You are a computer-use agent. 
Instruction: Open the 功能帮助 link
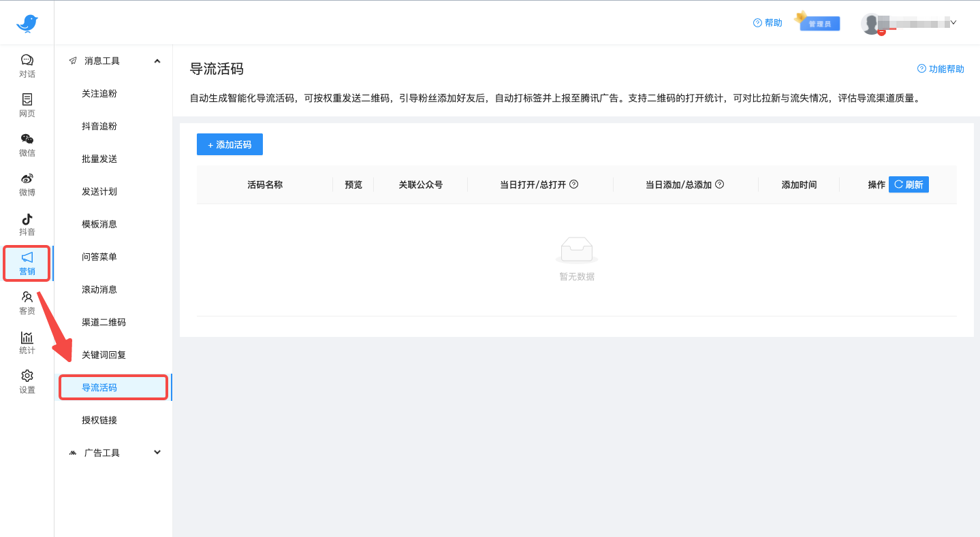click(x=940, y=69)
